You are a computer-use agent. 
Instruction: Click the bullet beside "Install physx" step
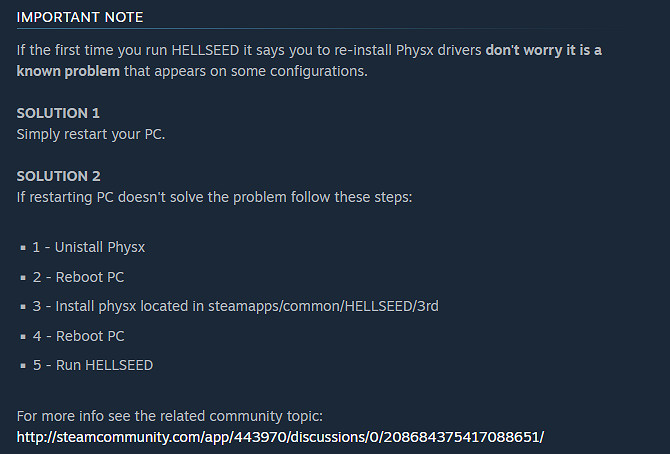(x=22, y=307)
